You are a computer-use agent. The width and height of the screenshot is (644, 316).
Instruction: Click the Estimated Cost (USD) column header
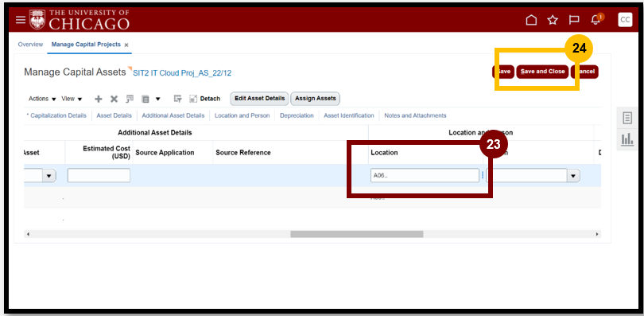tap(107, 152)
